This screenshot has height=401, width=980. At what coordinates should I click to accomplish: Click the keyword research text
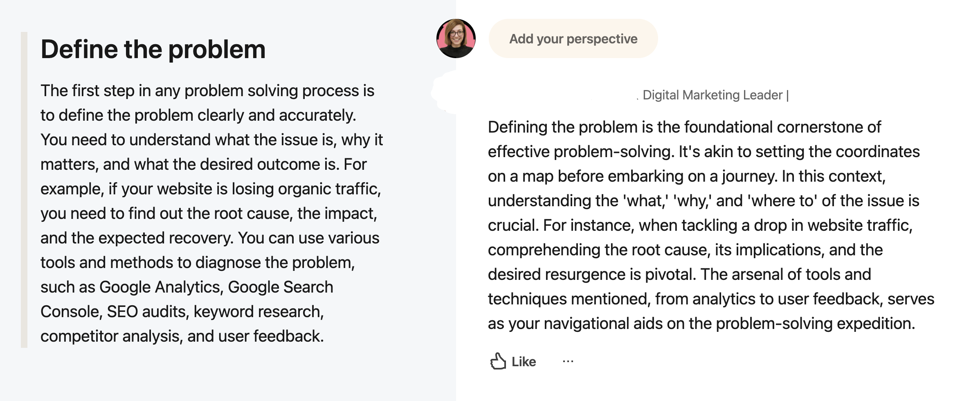click(x=258, y=312)
